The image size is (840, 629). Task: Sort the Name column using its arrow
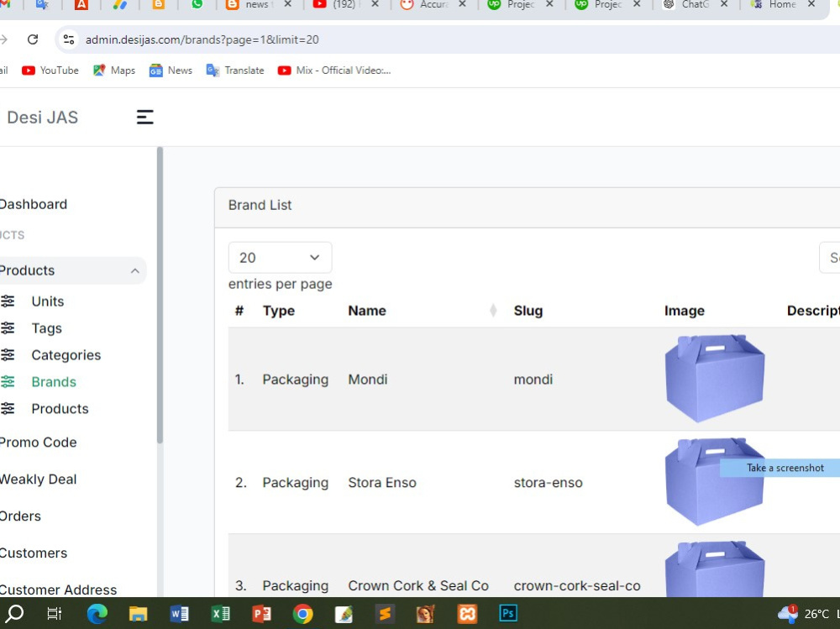coord(493,310)
